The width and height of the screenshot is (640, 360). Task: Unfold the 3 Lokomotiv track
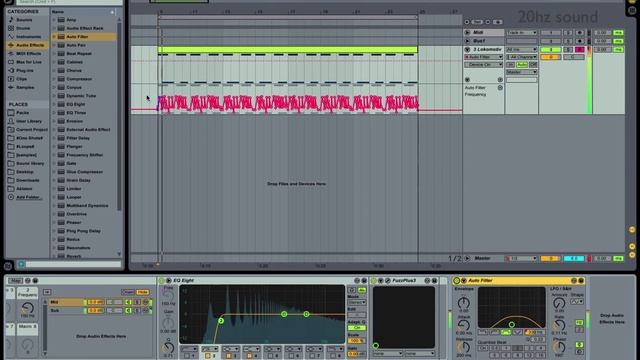(467, 49)
